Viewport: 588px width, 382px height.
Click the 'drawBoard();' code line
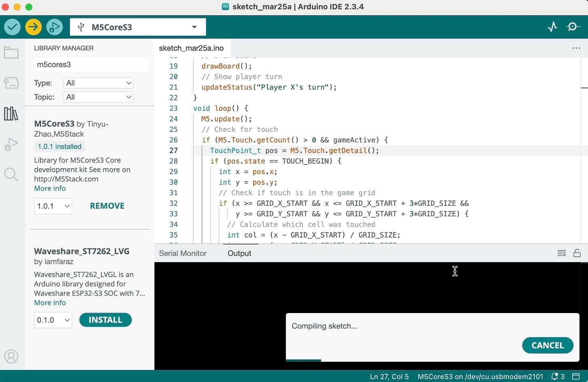(227, 66)
